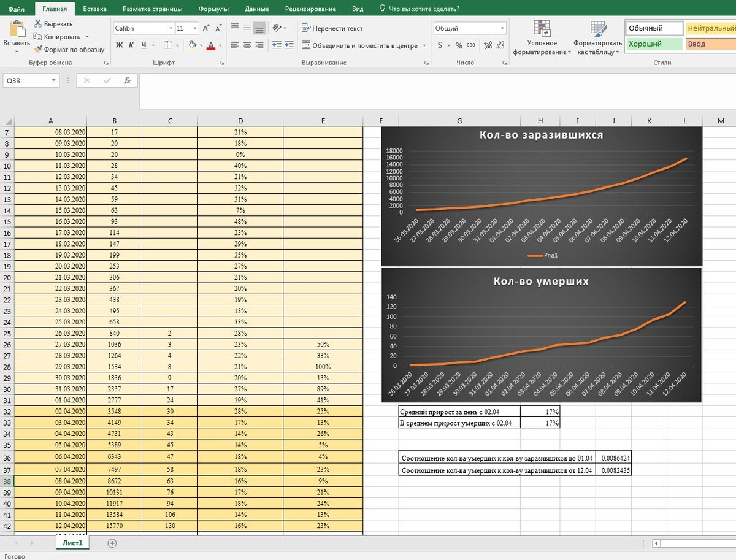The width and height of the screenshot is (736, 560).
Task: Expand Merge and Center dropdown arrow
Action: tap(424, 45)
